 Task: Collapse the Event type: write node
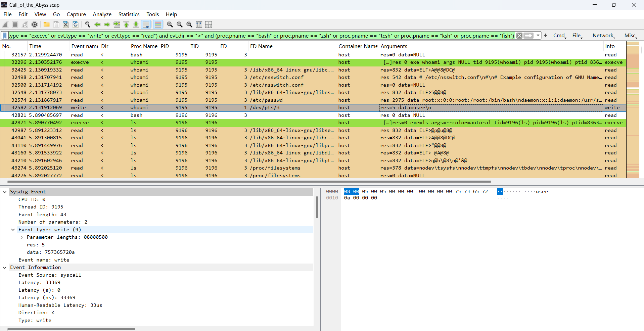(13, 230)
